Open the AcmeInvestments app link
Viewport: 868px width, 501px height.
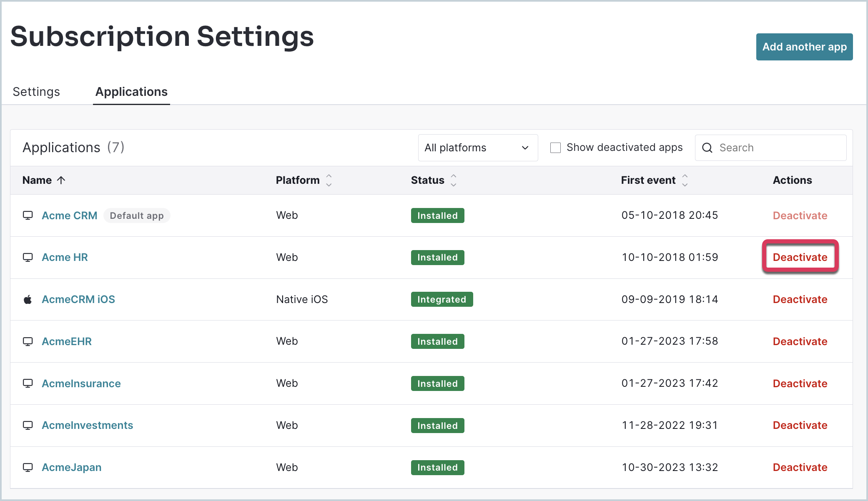pyautogui.click(x=88, y=425)
